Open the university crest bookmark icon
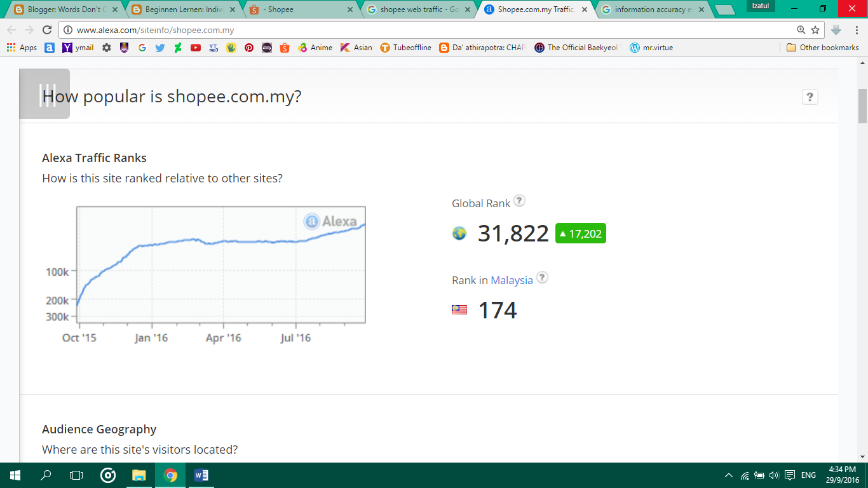This screenshot has height=488, width=868. (x=124, y=48)
